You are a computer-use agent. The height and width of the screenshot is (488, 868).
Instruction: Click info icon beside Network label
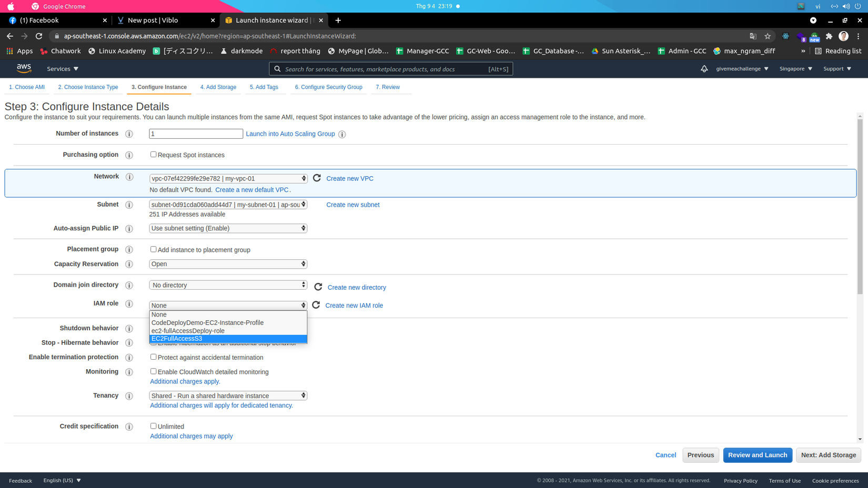point(129,177)
